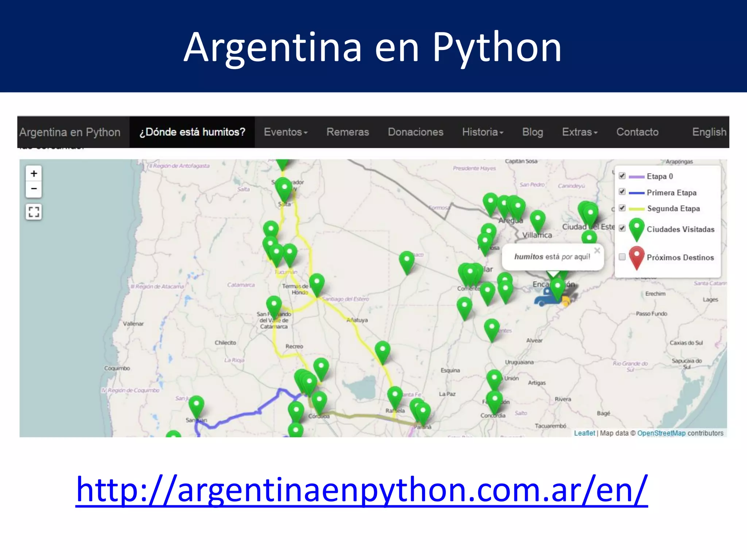Click the red Próximos Destinos legend pin
The image size is (747, 560).
pos(636,258)
